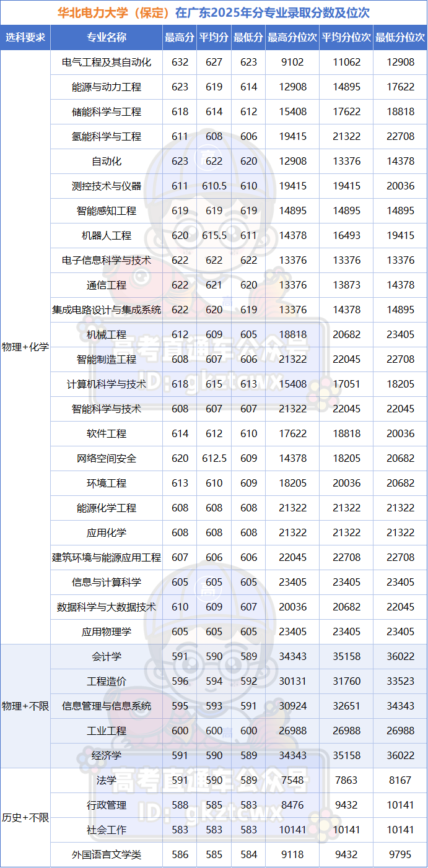
Task: Click the average rank 17051 for 计算机科学与技术
Action: [346, 384]
